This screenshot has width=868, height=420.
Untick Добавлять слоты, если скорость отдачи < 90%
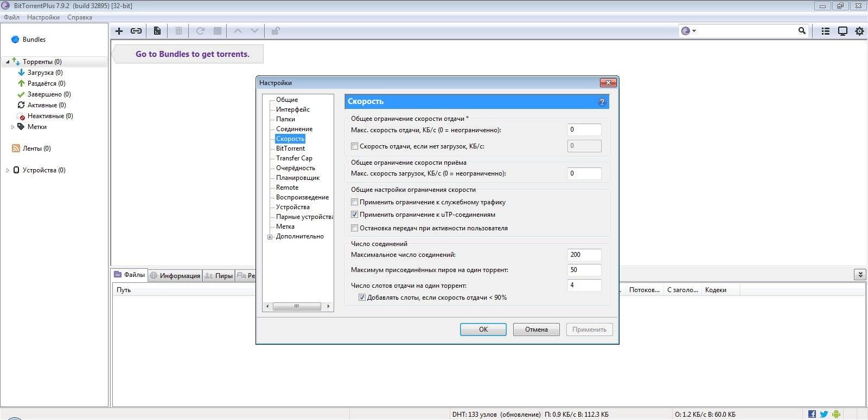pos(362,298)
